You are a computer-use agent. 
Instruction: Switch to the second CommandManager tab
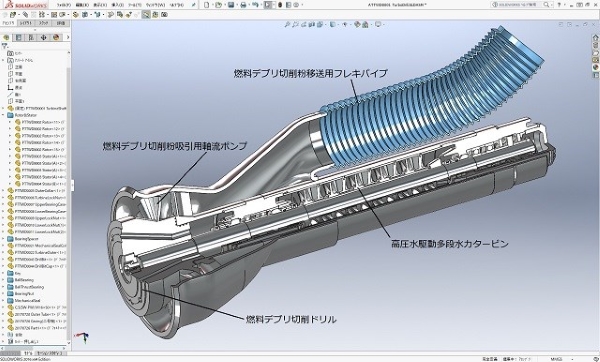[x=26, y=23]
